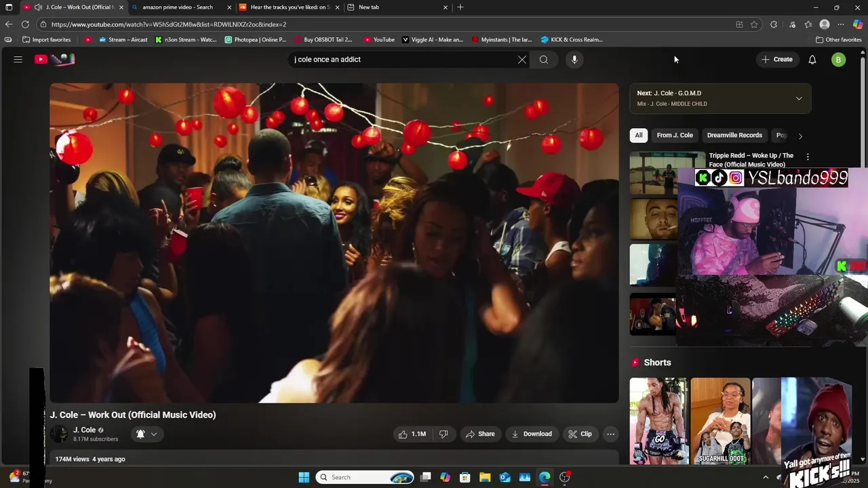Click the browser address bar URL
This screenshot has height=488, width=868.
169,24
